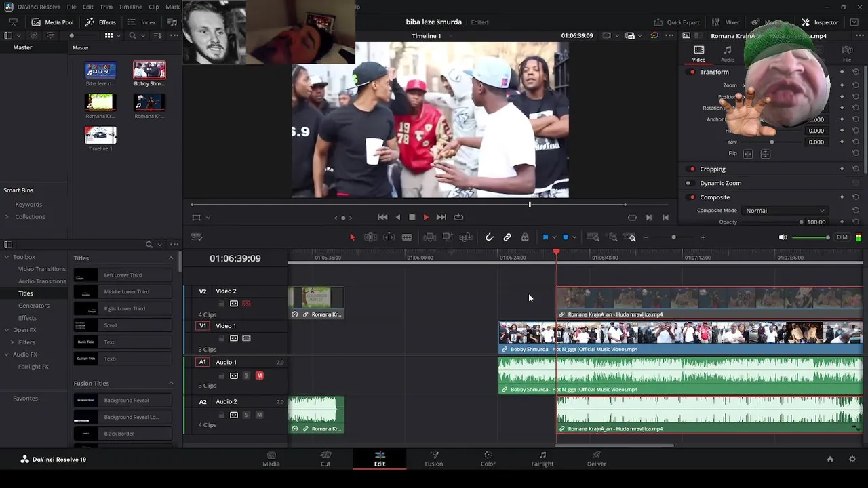This screenshot has height=488, width=868.
Task: Toggle the linked selection chain icon
Action: point(507,237)
